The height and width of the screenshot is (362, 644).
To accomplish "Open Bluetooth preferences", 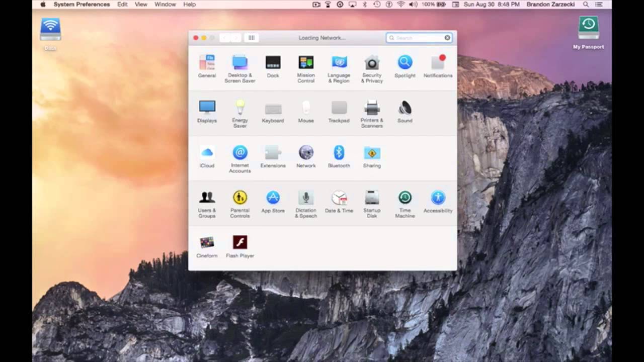I will pos(339,157).
